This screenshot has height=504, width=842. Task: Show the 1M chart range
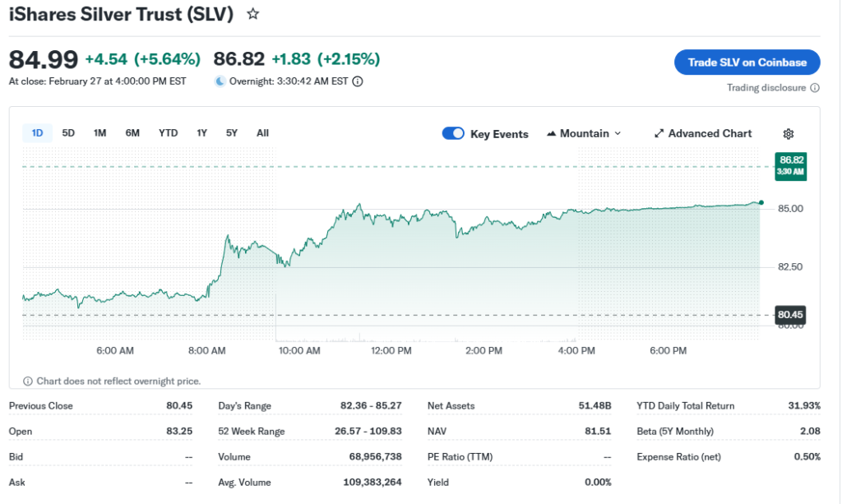coord(99,133)
